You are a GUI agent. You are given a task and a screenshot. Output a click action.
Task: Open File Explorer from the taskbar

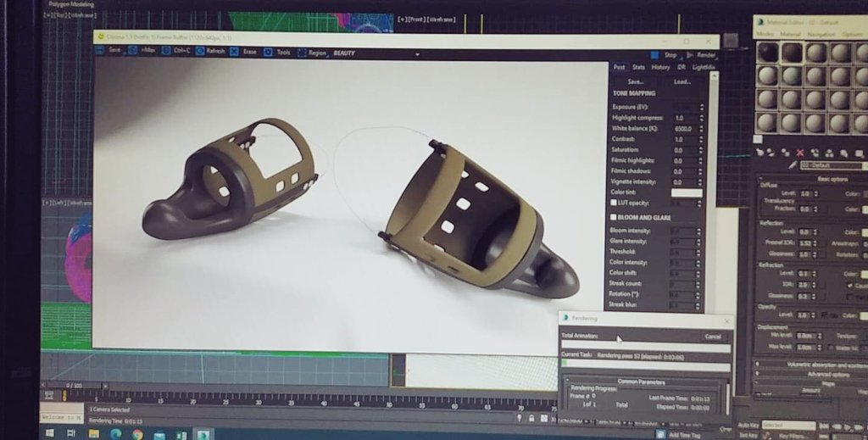pyautogui.click(x=93, y=433)
